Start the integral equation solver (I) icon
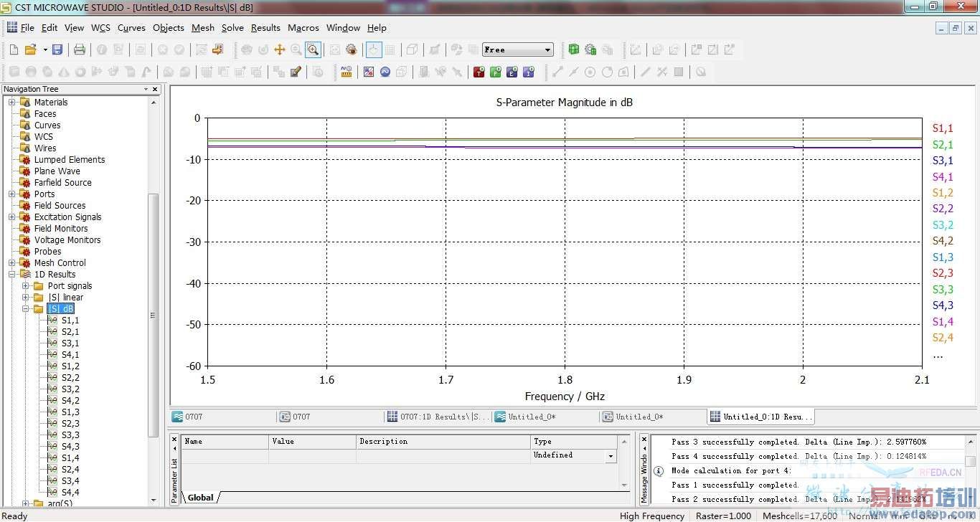This screenshot has height=522, width=980. pyautogui.click(x=529, y=72)
